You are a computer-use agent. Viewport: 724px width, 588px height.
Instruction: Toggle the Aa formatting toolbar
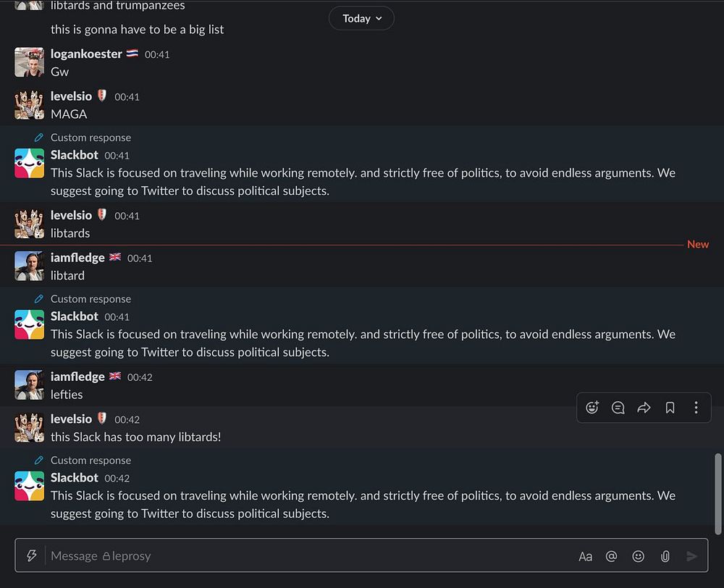(585, 556)
